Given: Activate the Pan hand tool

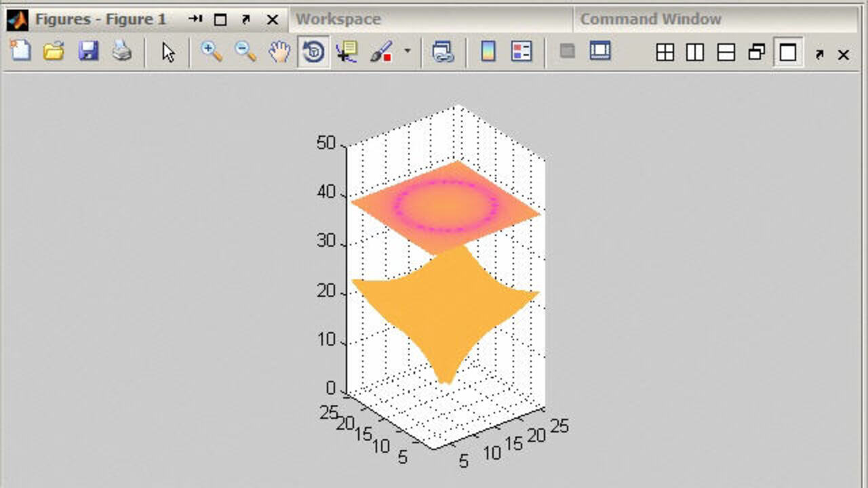Looking at the screenshot, I should pos(279,52).
